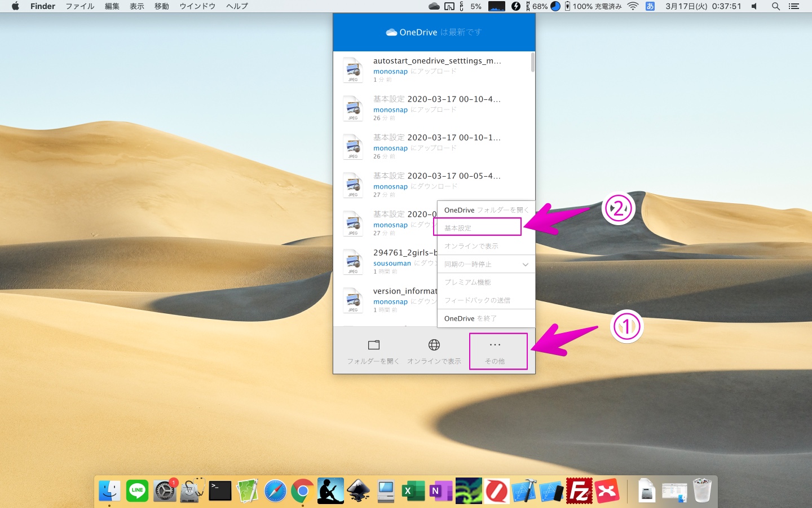
Task: Choose OneDrive を終了 menu entry
Action: [486, 318]
